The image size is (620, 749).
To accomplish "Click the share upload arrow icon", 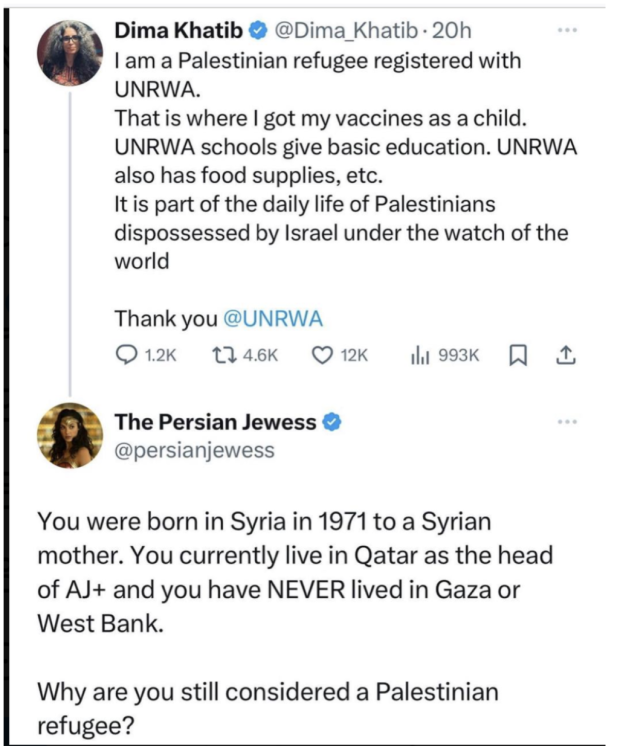I will click(x=563, y=355).
